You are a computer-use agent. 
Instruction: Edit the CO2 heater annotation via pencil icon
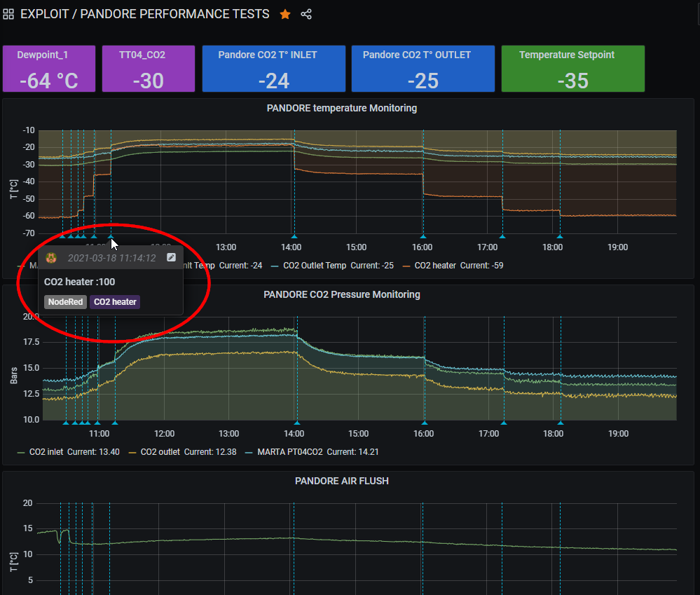coord(171,257)
